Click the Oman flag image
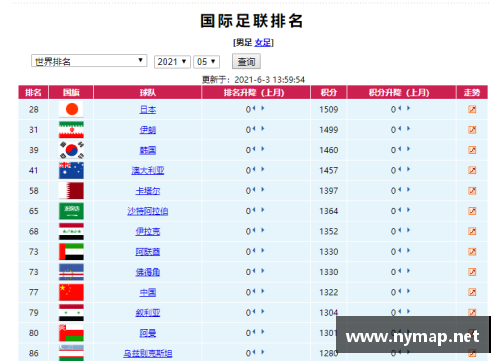This screenshot has width=500, height=362. [71, 333]
